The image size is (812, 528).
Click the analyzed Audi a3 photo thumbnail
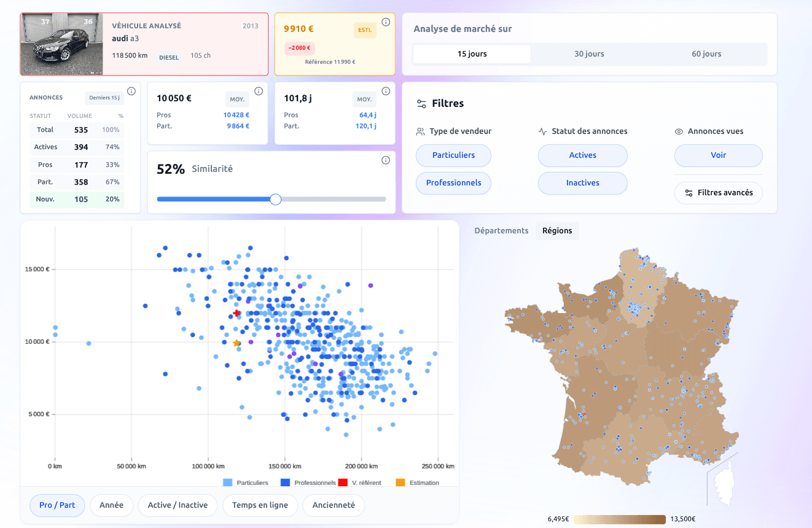[x=61, y=44]
